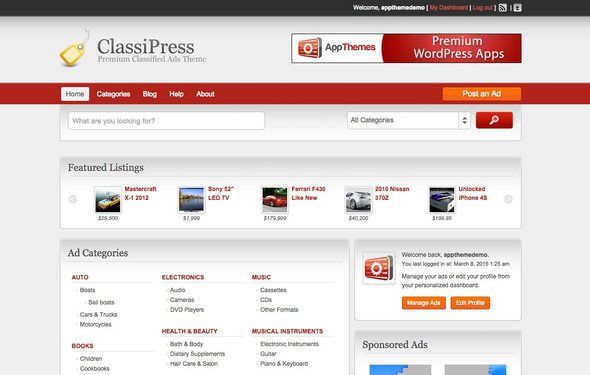Screen dimensions: 590x375
Task: Open the Cars & Trucks subcategory
Action: (99, 314)
